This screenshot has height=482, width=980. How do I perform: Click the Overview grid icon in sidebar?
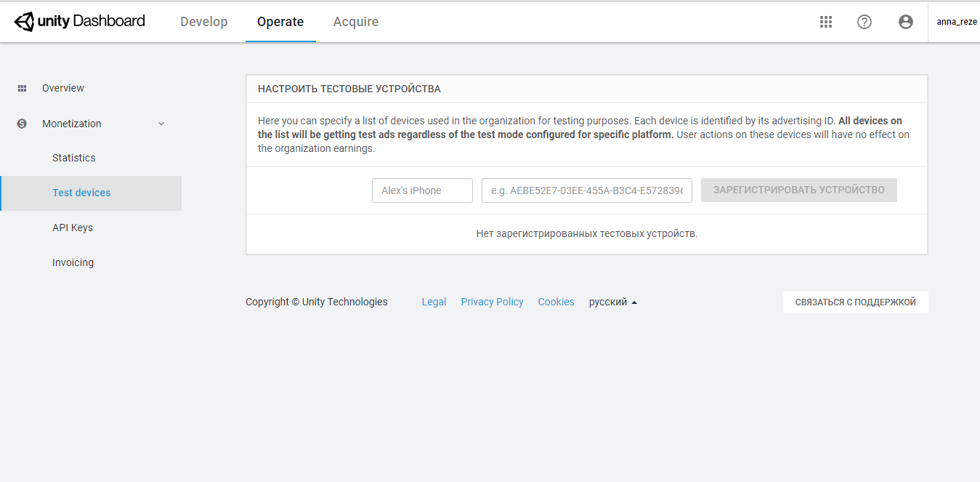point(22,88)
